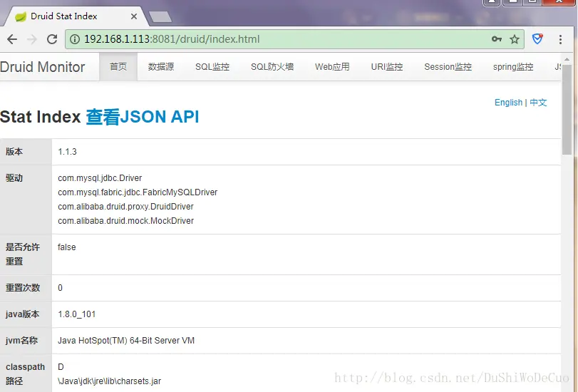Select com.mysql.fabric.jdbc.FabricMySQLDriver text
This screenshot has height=392, width=578.
138,192
